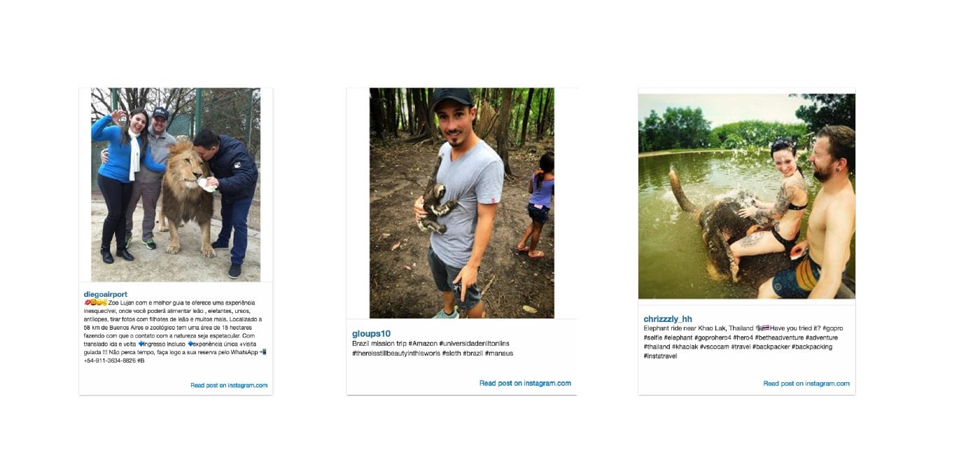The image size is (980, 455).
Task: Open the elephant bathing photo
Action: tap(746, 197)
